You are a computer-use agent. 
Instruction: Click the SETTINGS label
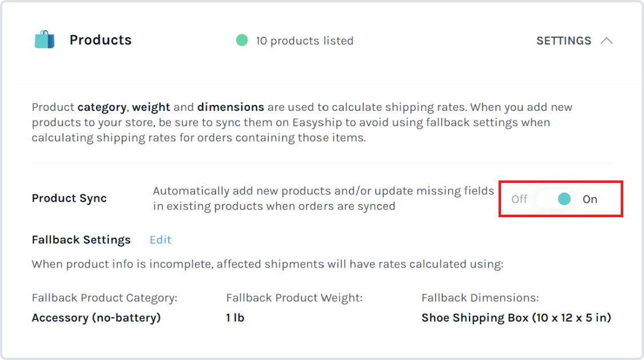(x=563, y=41)
